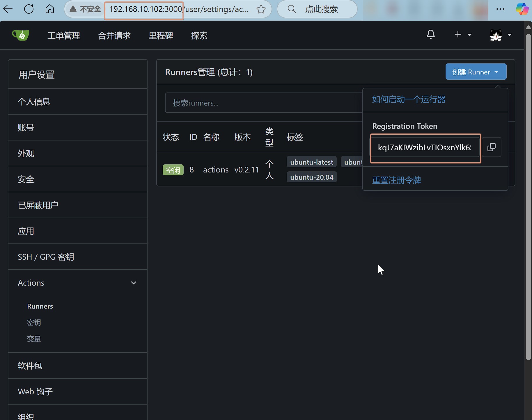Go to browser home page icon

(50, 9)
